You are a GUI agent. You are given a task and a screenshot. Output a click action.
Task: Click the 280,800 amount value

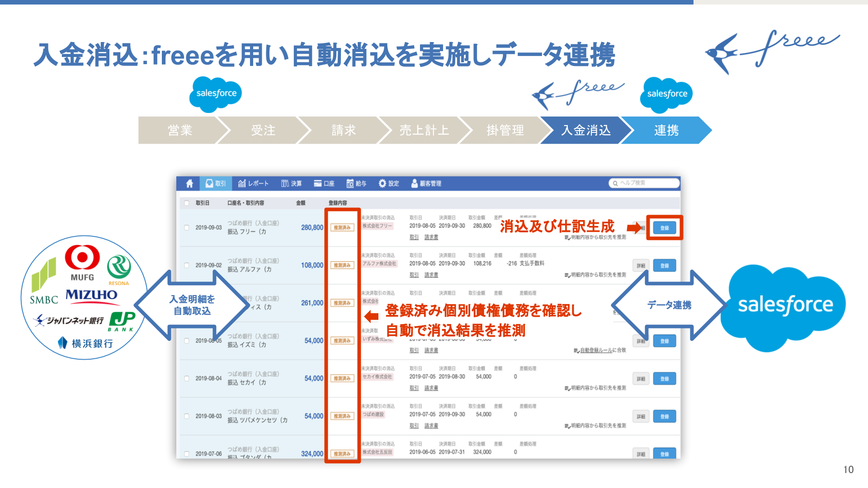pyautogui.click(x=312, y=228)
